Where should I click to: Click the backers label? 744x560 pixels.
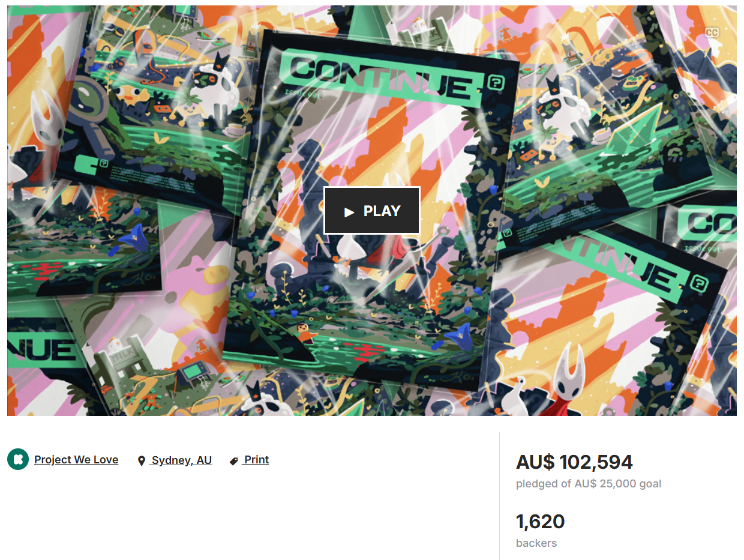point(536,543)
